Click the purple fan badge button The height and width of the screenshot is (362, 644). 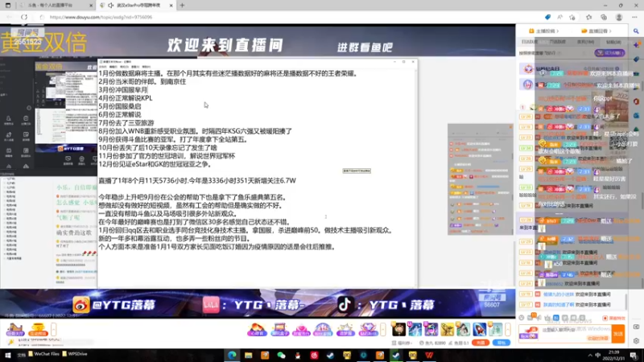tap(609, 53)
